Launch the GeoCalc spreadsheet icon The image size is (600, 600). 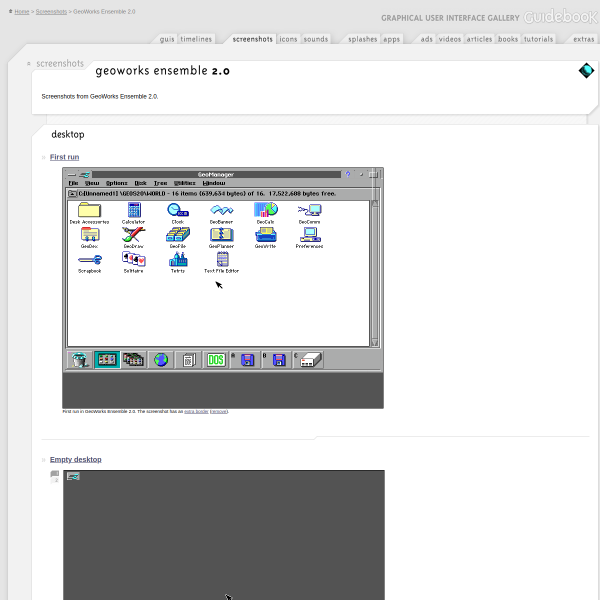point(266,213)
